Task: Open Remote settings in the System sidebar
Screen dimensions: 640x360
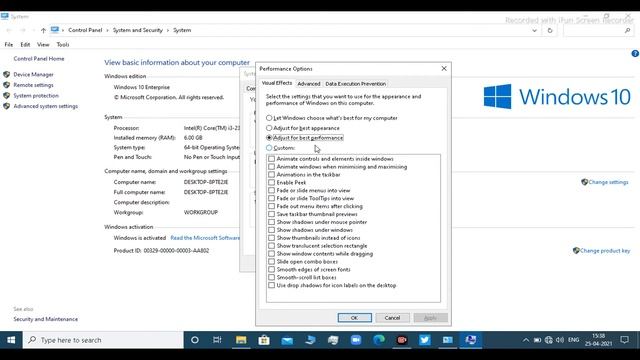Action: (33, 85)
